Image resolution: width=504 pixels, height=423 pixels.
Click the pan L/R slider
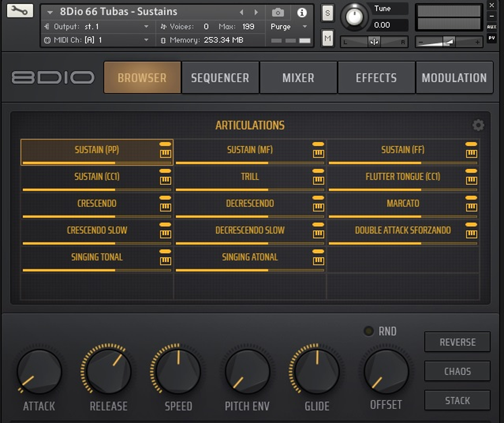(374, 42)
